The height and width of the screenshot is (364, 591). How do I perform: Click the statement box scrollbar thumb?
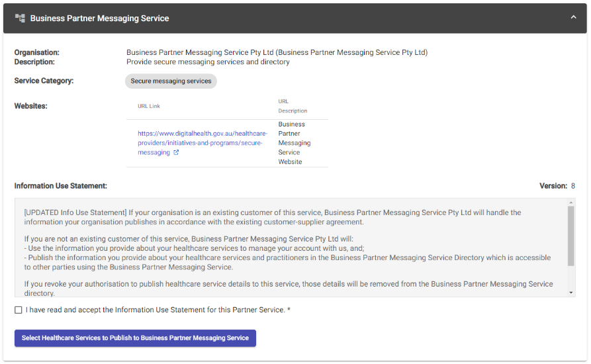(570, 235)
